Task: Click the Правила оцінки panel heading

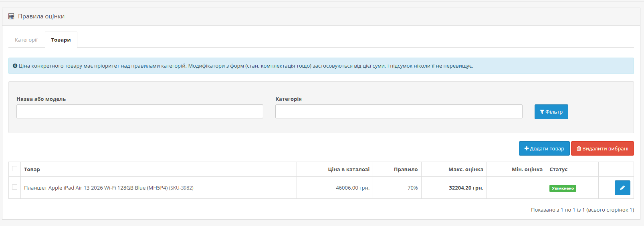Action: (41, 16)
